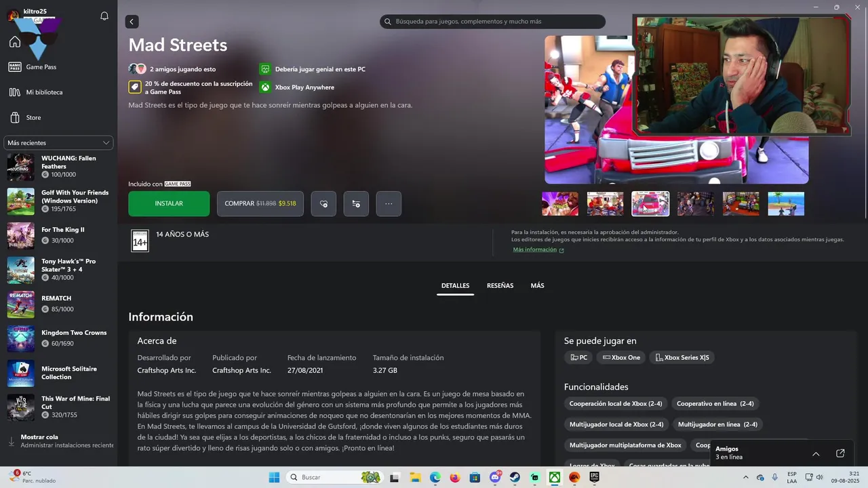Select the highlighted third gallery thumbnail
Viewport: 868px width, 488px height.
[x=650, y=204]
